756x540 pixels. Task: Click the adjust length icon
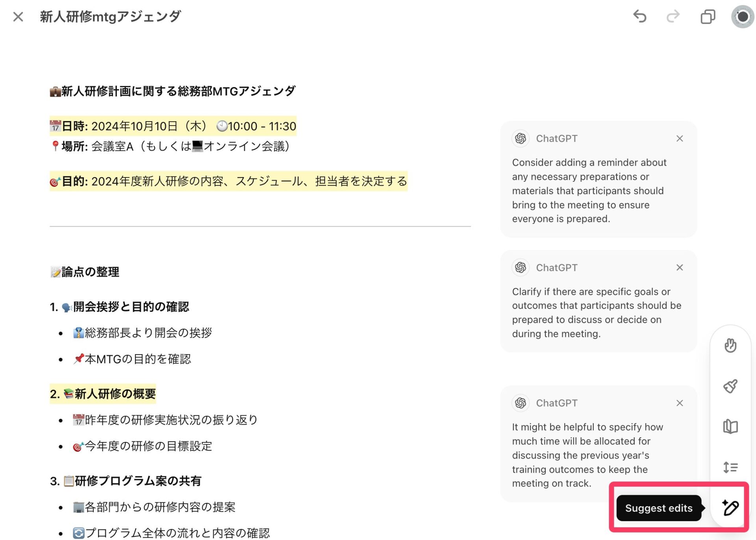pos(730,467)
